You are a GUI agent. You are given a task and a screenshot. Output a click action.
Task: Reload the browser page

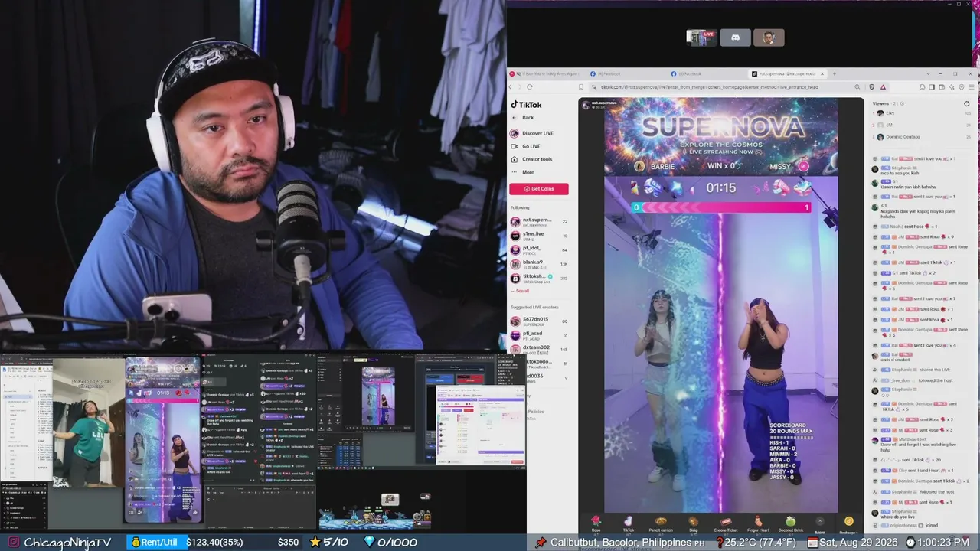point(529,87)
